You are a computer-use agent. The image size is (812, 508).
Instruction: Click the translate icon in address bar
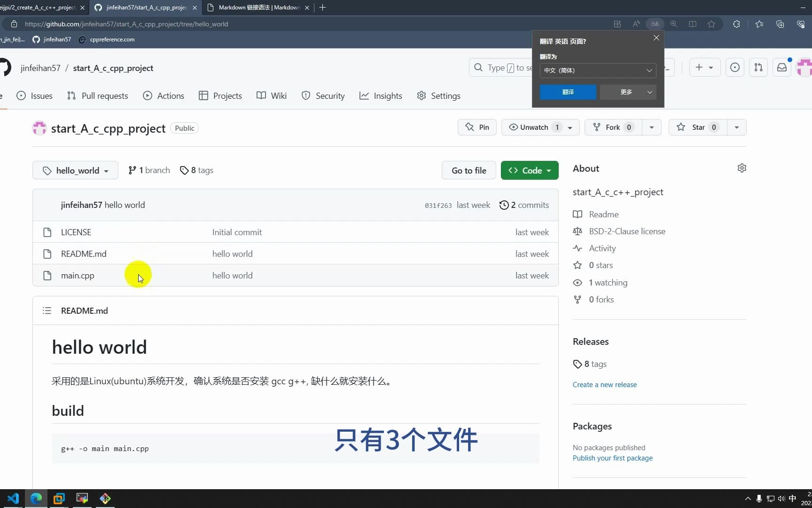coord(655,24)
